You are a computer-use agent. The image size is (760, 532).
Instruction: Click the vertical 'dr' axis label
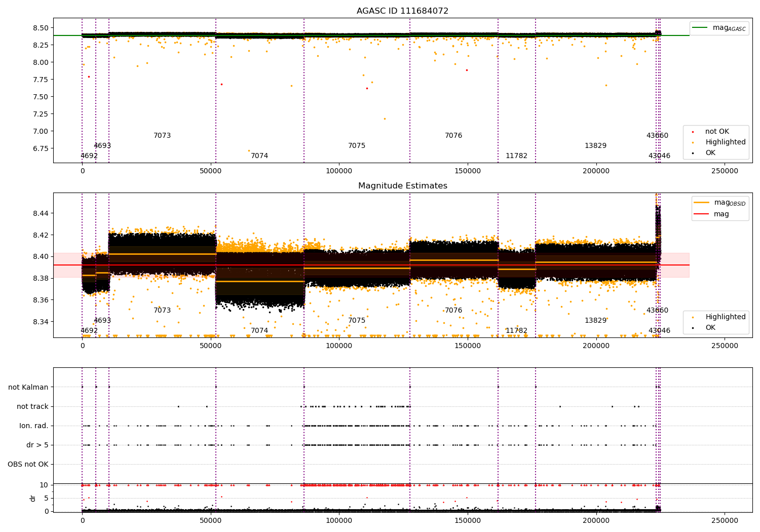click(33, 498)
